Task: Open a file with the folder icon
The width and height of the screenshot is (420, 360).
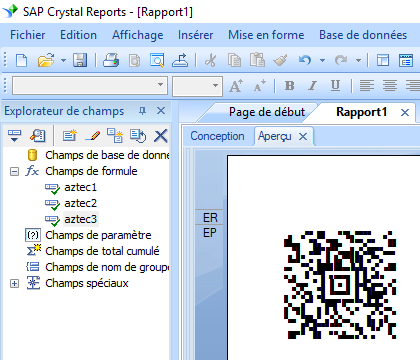Action: pos(46,61)
